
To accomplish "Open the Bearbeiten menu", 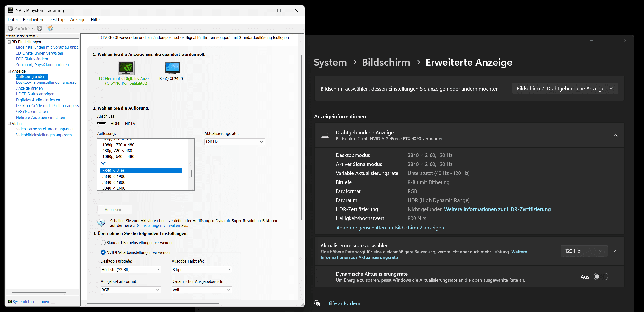I will coord(33,19).
